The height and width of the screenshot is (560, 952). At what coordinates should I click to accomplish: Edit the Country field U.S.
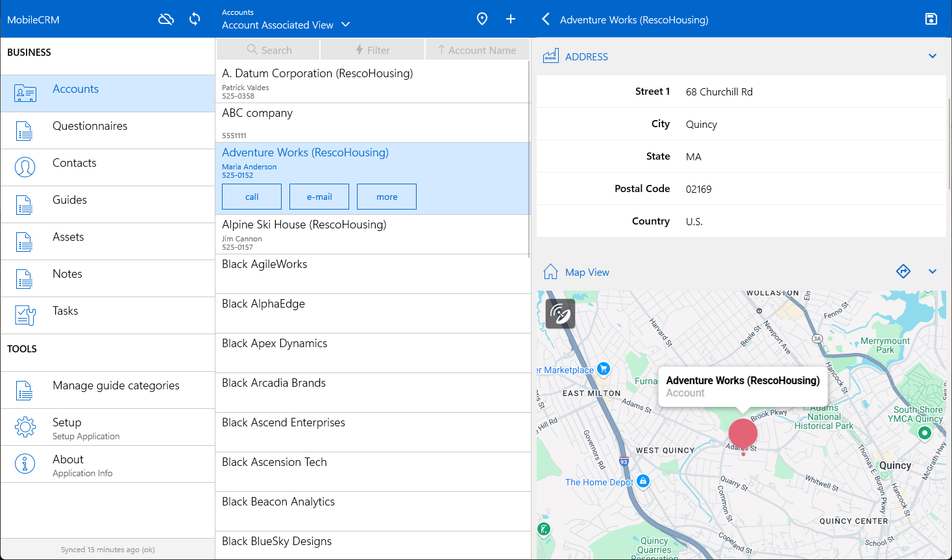[741, 221]
